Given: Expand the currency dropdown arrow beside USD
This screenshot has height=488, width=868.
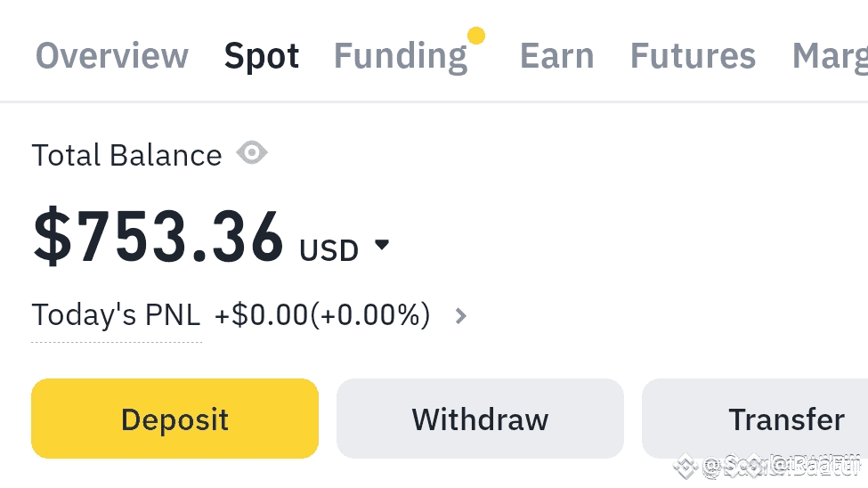Looking at the screenshot, I should point(382,245).
